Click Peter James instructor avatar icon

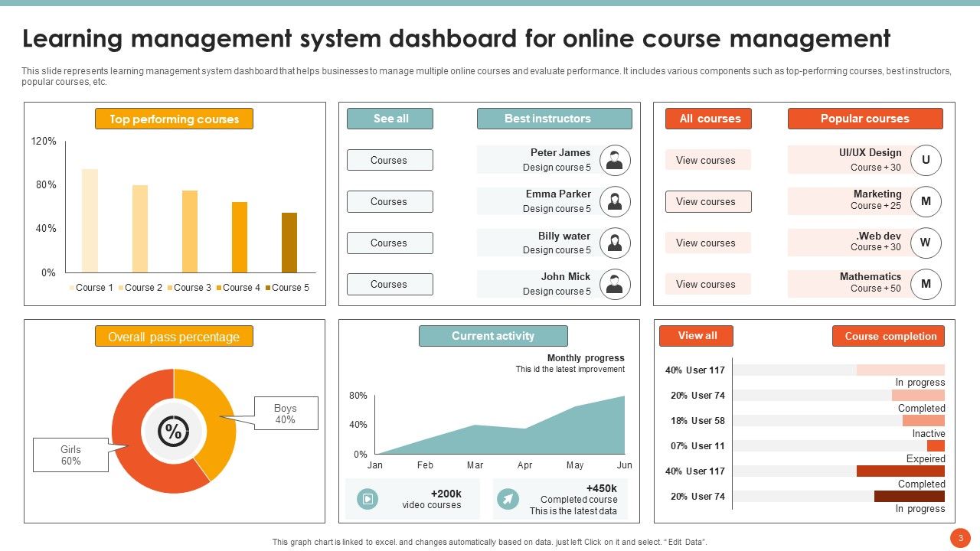tap(614, 159)
